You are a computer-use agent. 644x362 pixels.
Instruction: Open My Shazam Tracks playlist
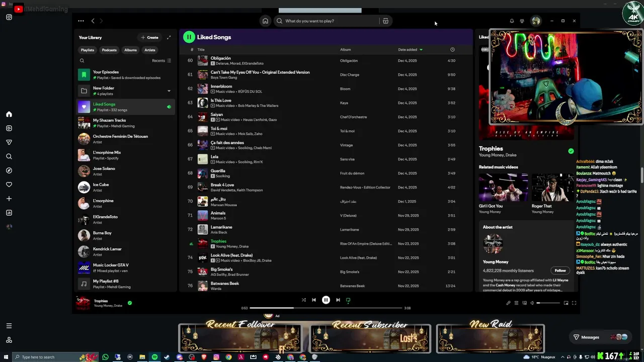tap(126, 123)
